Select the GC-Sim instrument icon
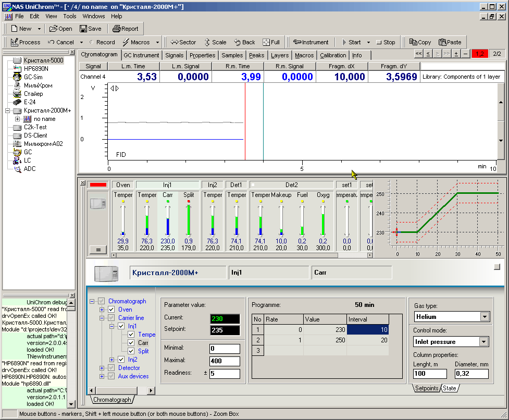509x420 pixels. (x=17, y=77)
